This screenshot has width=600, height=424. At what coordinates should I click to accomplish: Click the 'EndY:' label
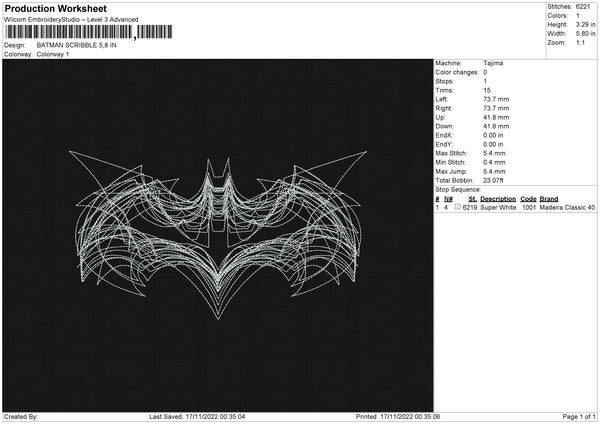click(x=444, y=144)
